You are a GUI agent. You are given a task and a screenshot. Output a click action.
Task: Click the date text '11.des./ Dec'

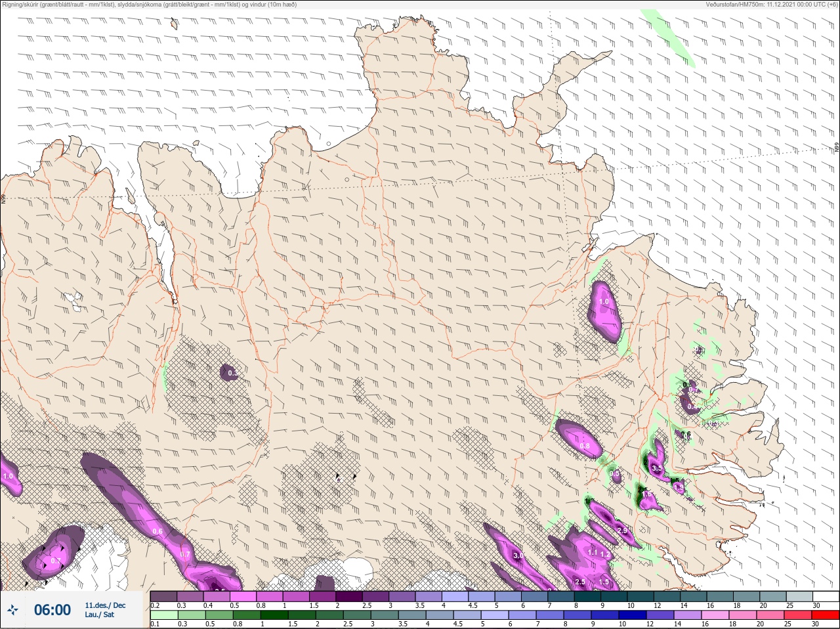click(x=105, y=605)
